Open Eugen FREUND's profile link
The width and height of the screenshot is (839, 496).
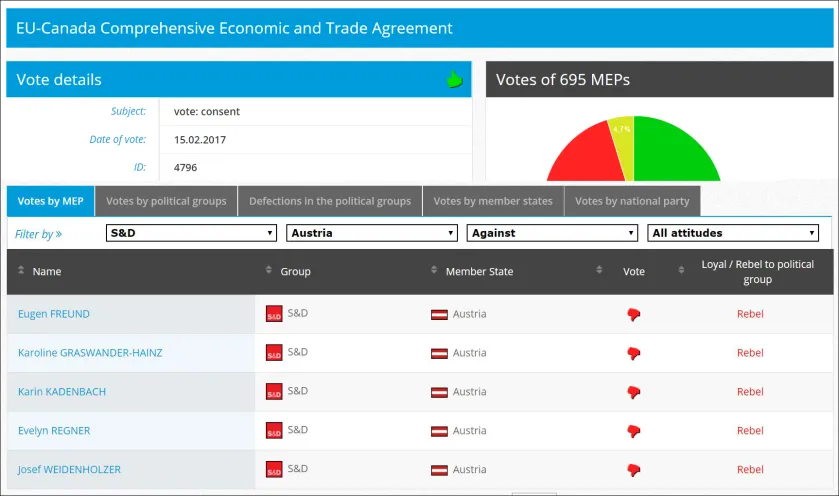point(54,314)
